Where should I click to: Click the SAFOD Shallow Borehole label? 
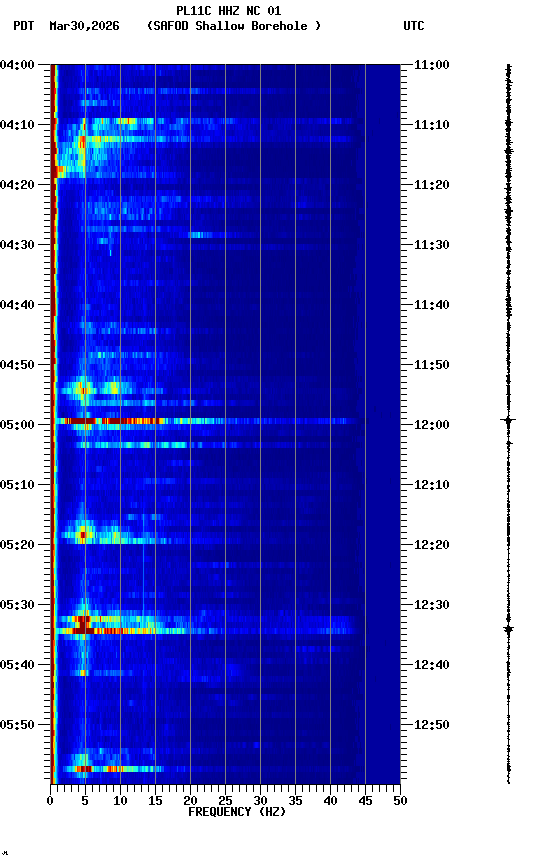234,26
